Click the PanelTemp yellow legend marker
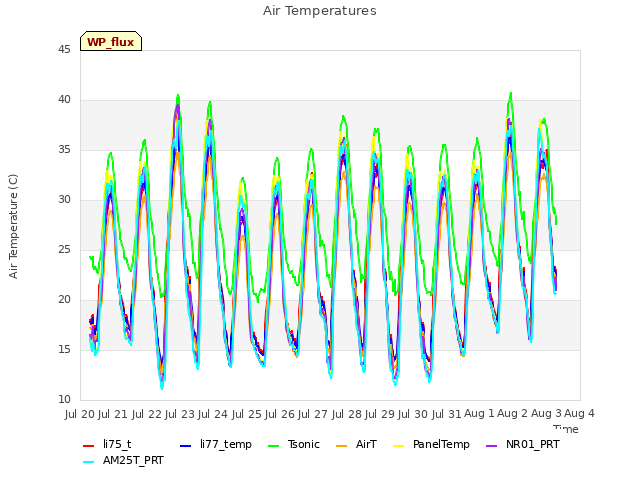This screenshot has height=480, width=640. (398, 446)
